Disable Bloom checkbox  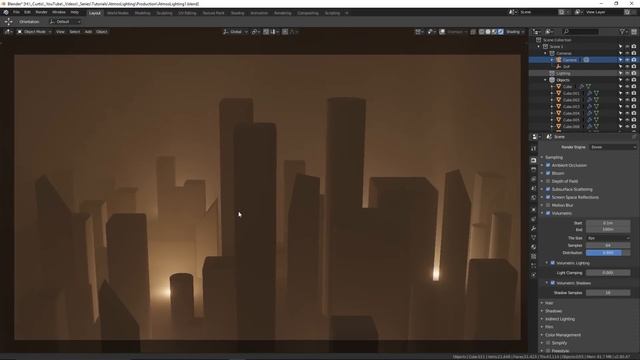point(548,173)
